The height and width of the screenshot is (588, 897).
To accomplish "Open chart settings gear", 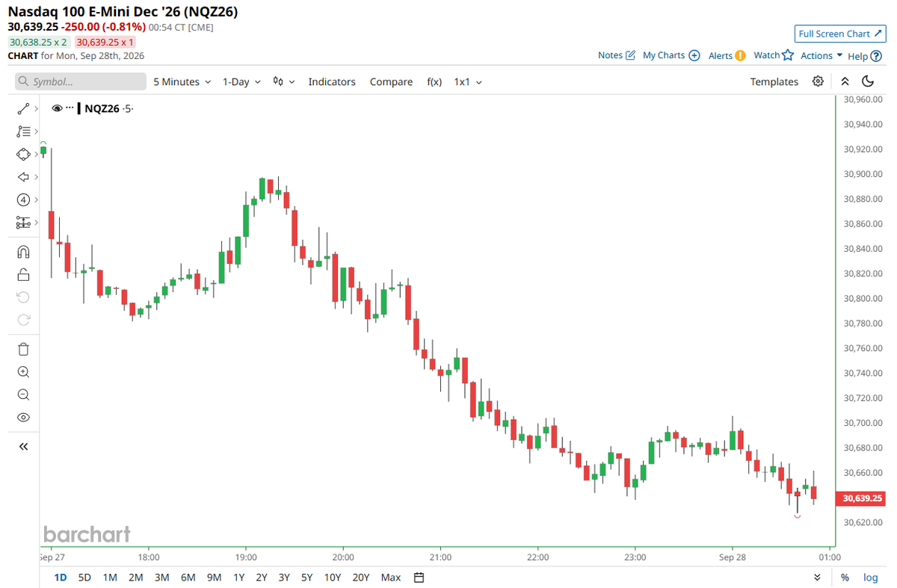I will point(819,81).
